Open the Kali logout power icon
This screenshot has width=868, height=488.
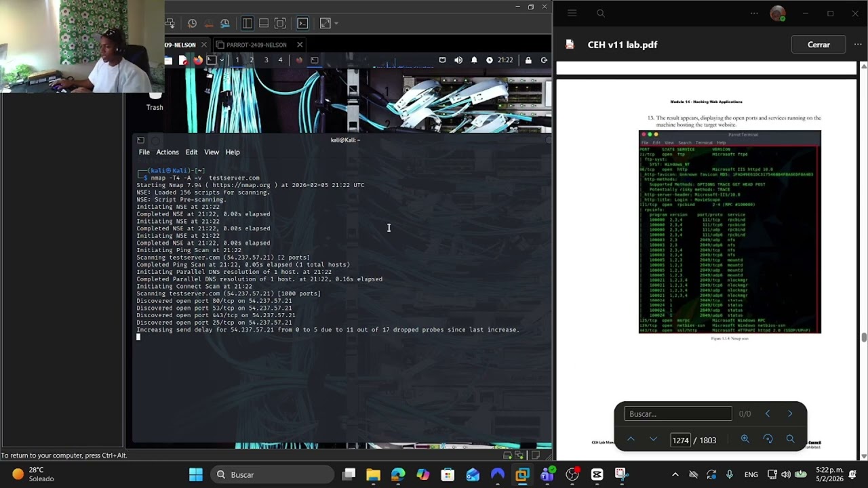[x=544, y=60]
